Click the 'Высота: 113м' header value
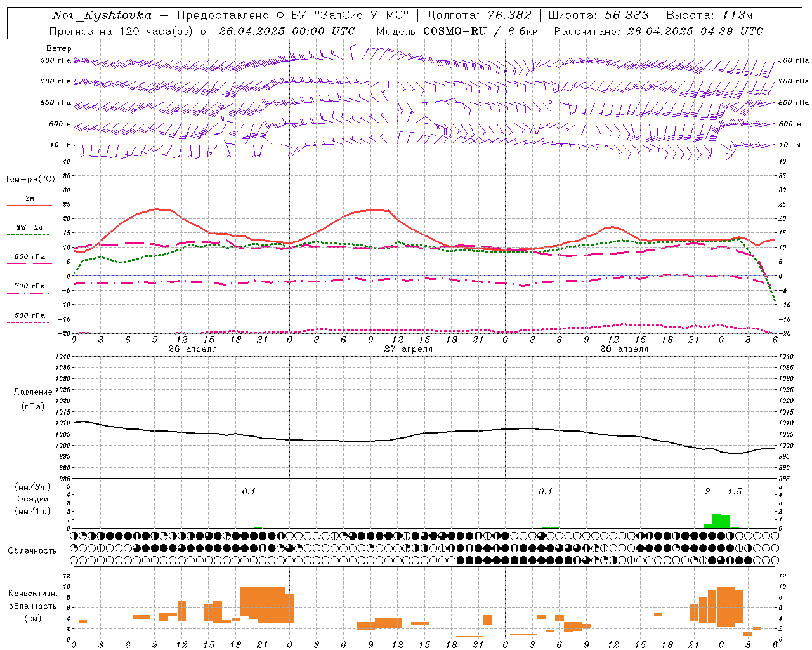The height and width of the screenshot is (650, 812). point(709,15)
